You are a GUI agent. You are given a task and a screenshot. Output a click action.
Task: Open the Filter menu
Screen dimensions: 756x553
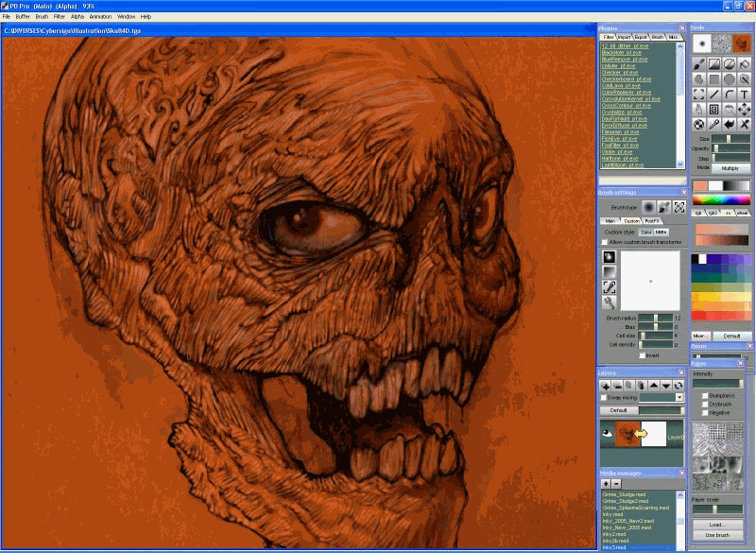pyautogui.click(x=60, y=16)
